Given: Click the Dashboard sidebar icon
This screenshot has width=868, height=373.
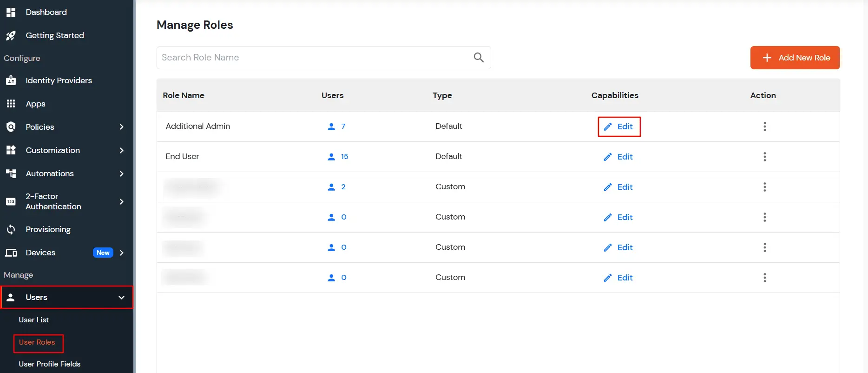Looking at the screenshot, I should (x=11, y=12).
